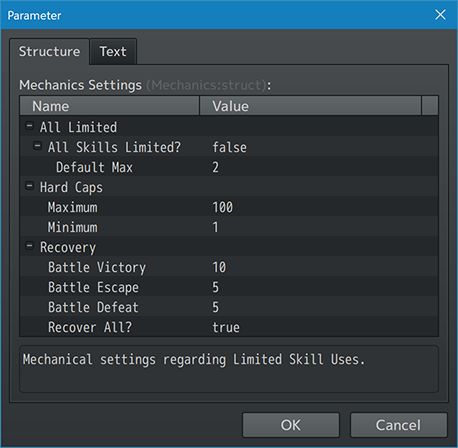Image resolution: width=458 pixels, height=448 pixels.
Task: Switch to the Structure tab
Action: pos(49,52)
